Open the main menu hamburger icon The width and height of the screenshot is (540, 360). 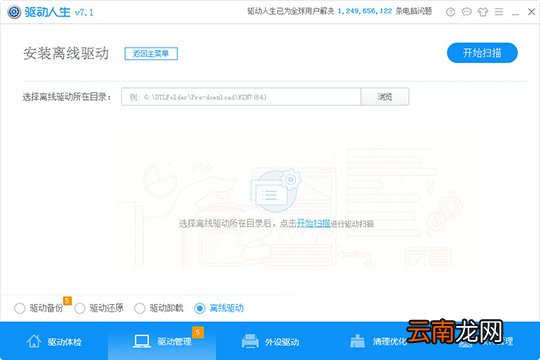pos(499,12)
